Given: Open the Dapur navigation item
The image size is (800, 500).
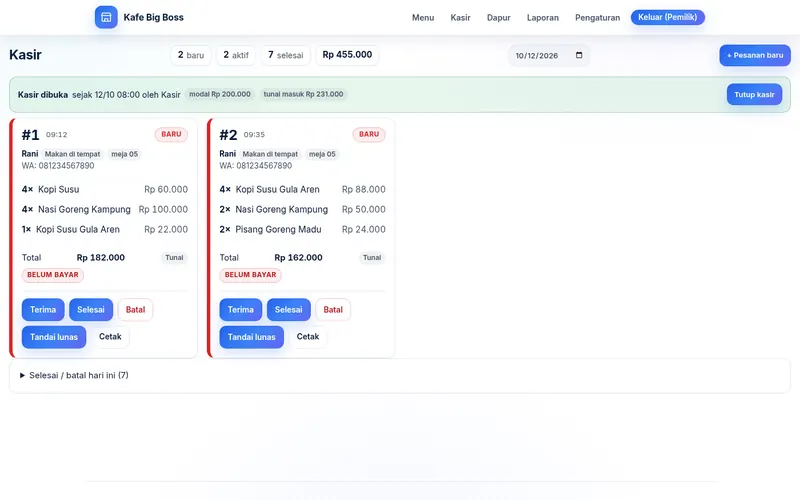Looking at the screenshot, I should coord(498,17).
